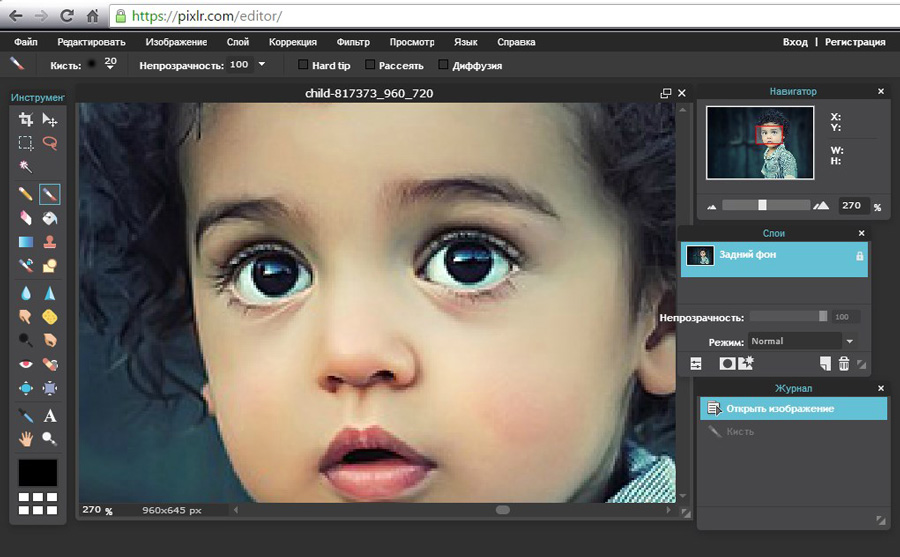900x557 pixels.
Task: Select the Hand pan tool
Action: click(x=26, y=438)
